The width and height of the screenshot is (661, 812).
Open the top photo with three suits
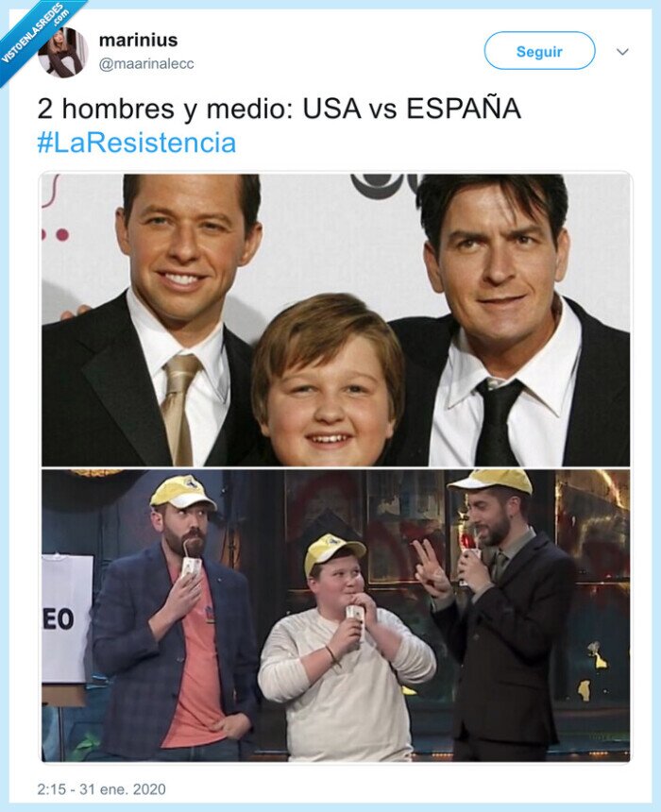(x=335, y=319)
